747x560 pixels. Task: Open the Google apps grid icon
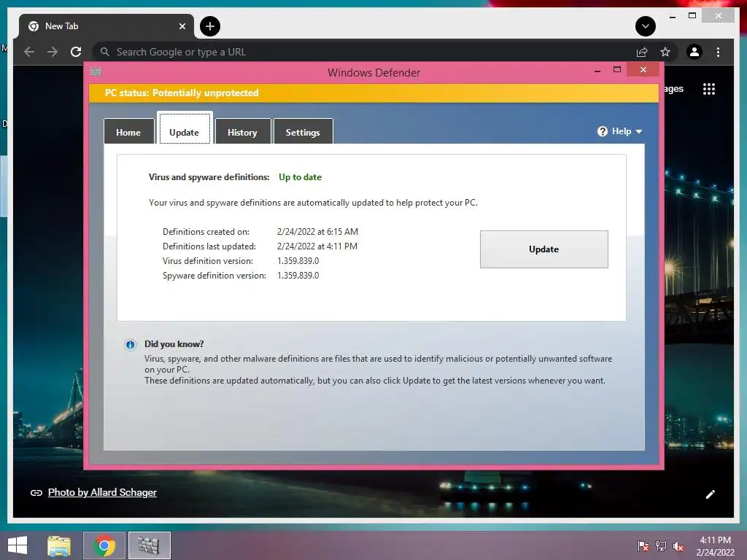pyautogui.click(x=709, y=89)
